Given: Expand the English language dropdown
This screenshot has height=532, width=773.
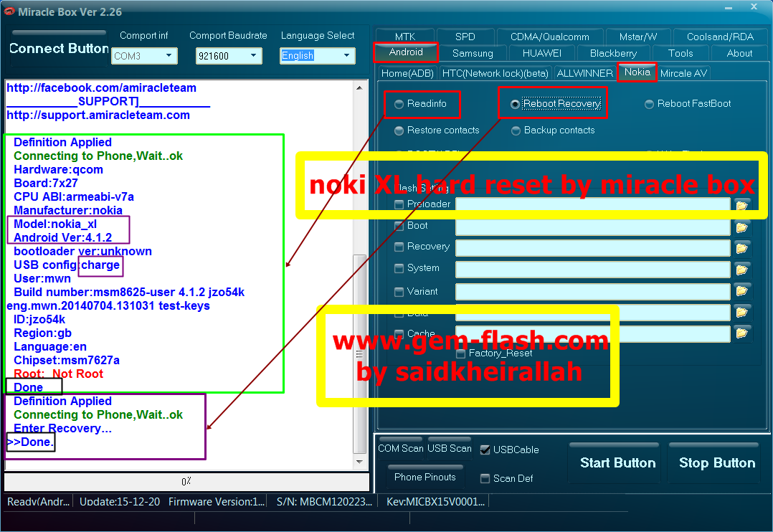Looking at the screenshot, I should click(x=317, y=56).
